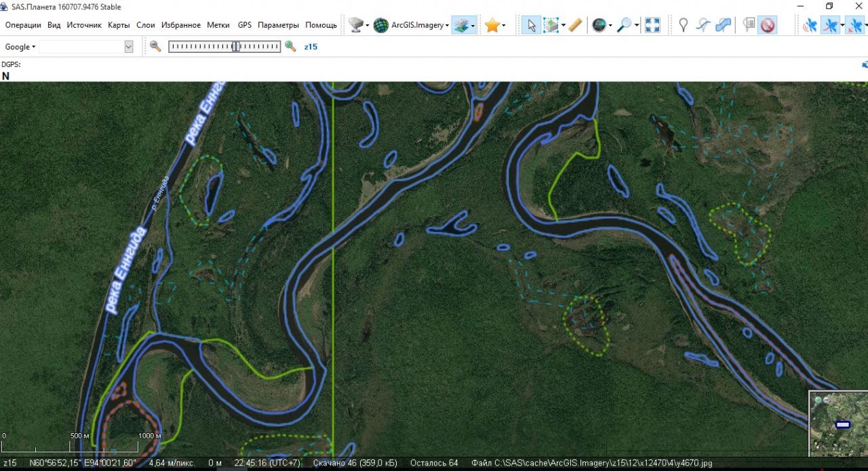Click the zoom in magnifier icon
Screen dimensions: 868x471
[x=290, y=46]
